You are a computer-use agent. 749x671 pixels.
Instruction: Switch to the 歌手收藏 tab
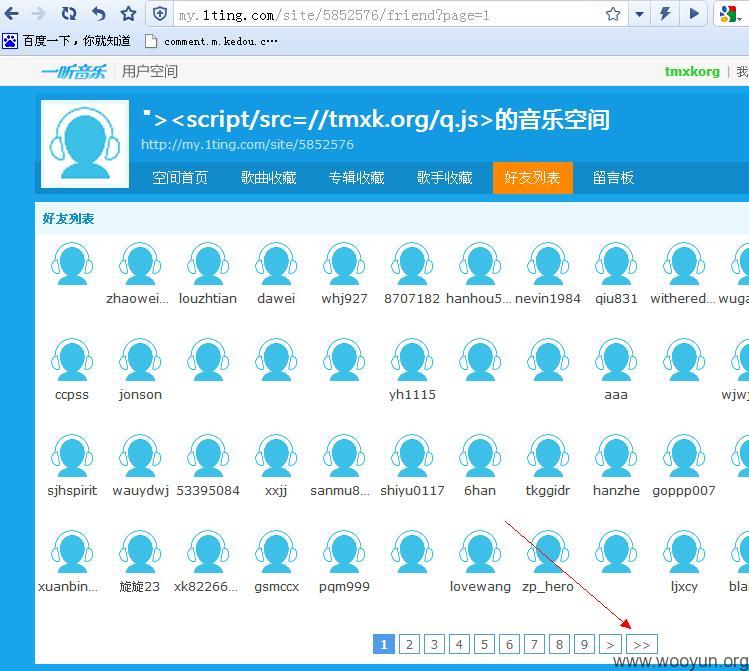(444, 178)
